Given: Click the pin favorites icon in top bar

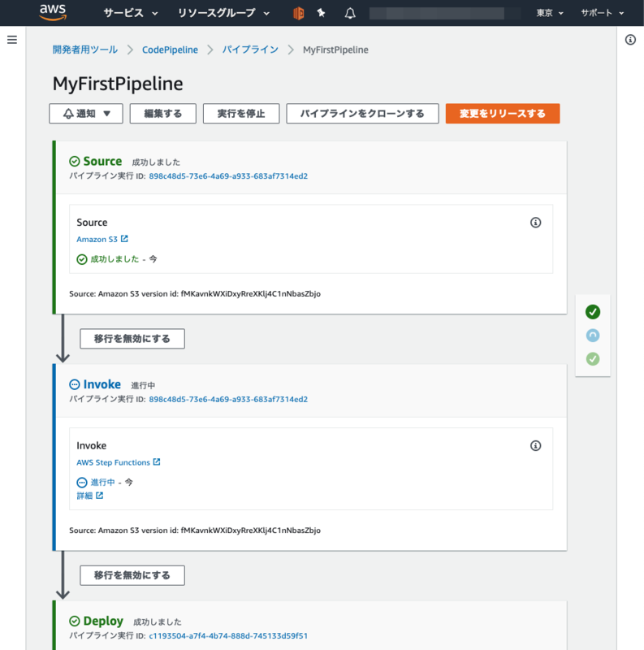Looking at the screenshot, I should click(x=322, y=13).
